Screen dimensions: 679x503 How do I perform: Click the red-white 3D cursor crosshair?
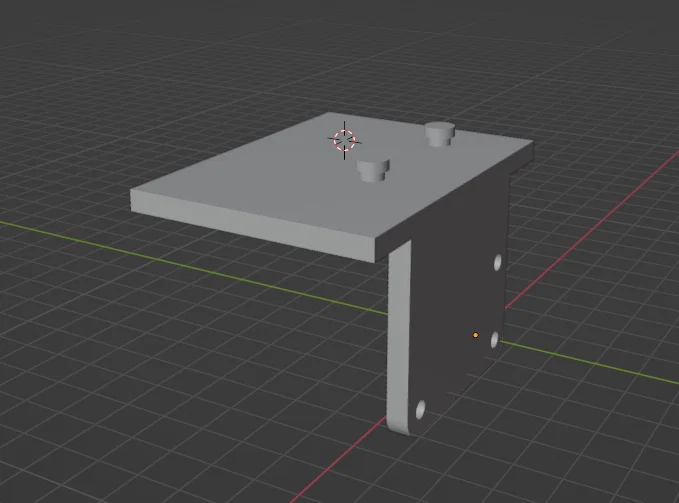[x=344, y=140]
